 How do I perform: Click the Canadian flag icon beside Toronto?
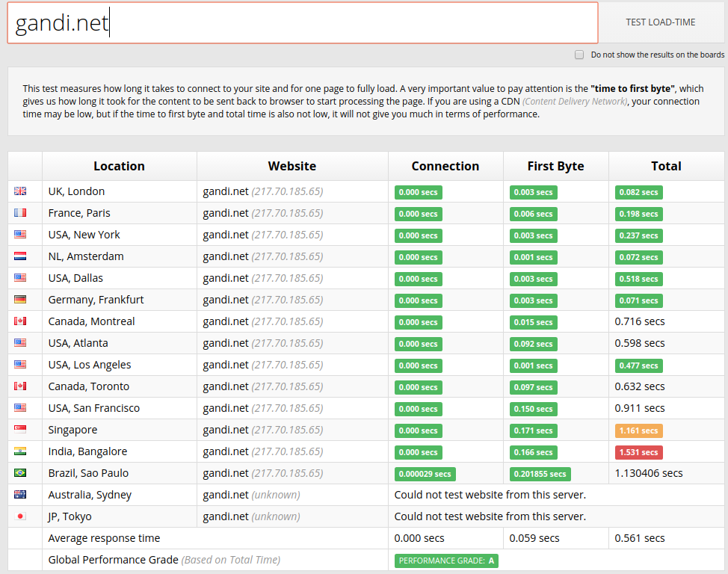20,386
